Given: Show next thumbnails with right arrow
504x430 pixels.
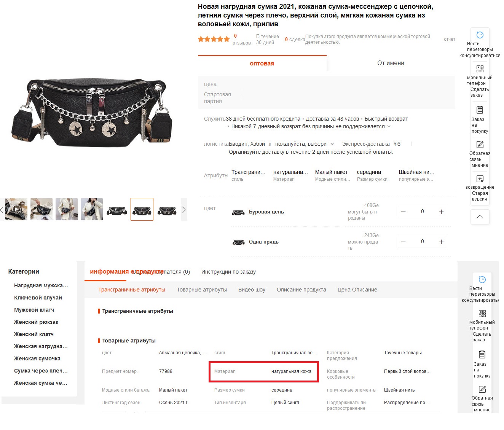Looking at the screenshot, I should click(184, 210).
